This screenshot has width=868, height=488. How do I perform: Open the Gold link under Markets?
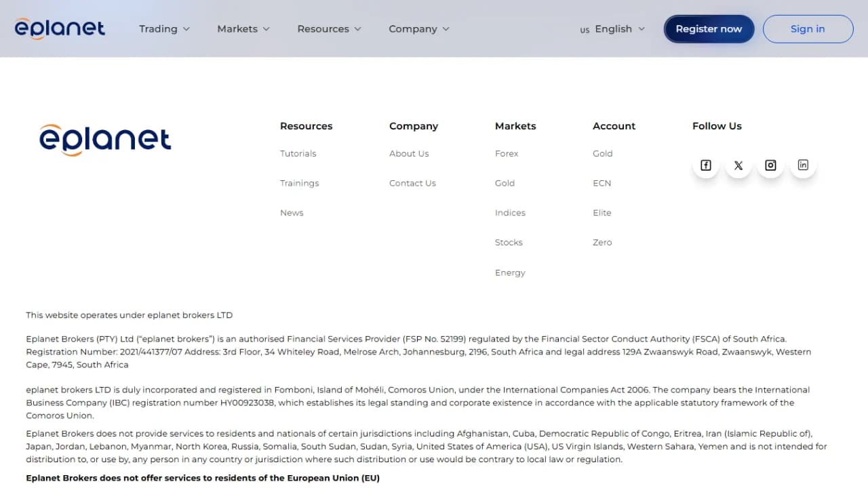click(x=505, y=184)
